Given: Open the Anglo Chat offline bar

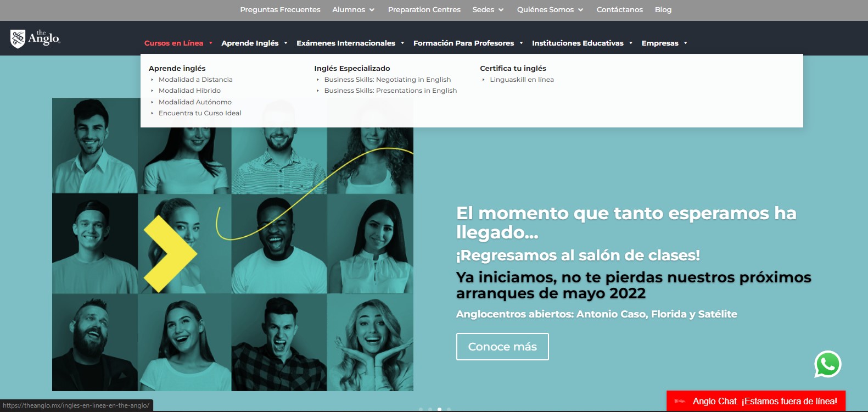Looking at the screenshot, I should point(756,401).
